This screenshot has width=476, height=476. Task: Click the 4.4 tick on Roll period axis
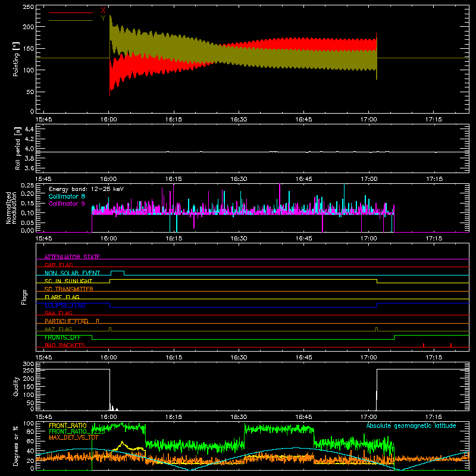pos(29,129)
